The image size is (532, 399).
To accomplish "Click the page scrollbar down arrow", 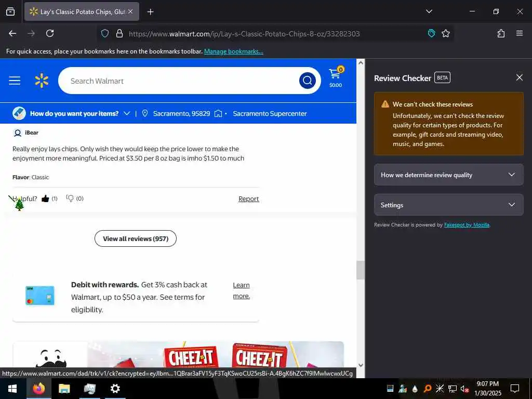I will click(361, 365).
